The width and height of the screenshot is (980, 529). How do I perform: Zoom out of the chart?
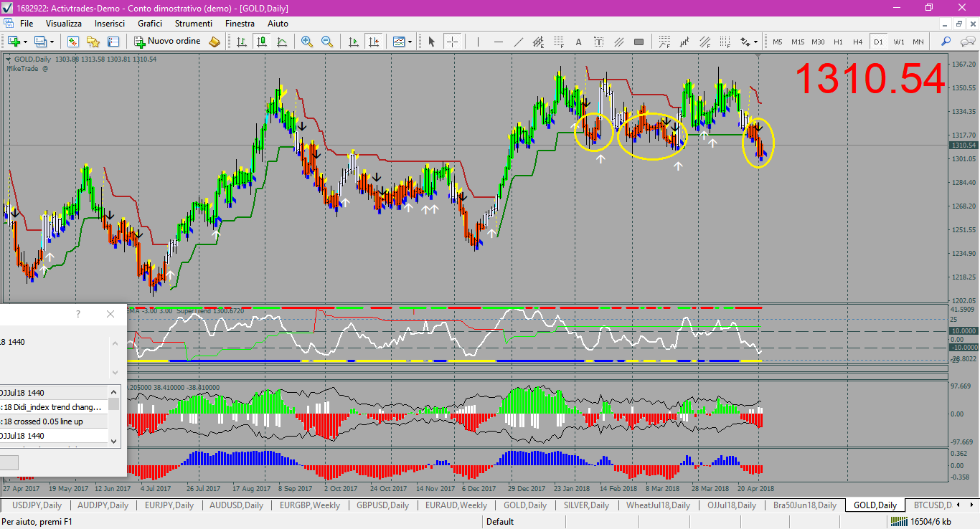coord(327,42)
